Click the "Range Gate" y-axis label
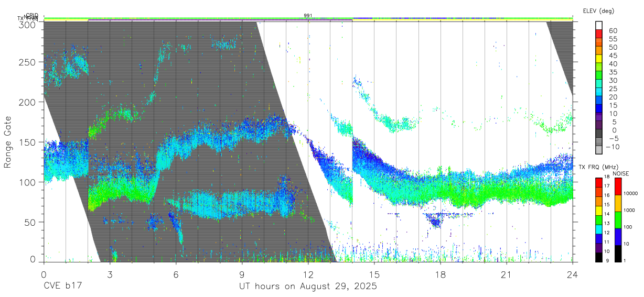Image resolution: width=644 pixels, height=297 pixels. 8,142
